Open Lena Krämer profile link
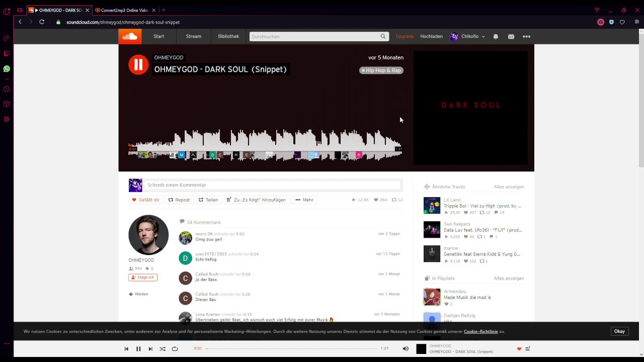 pos(208,314)
